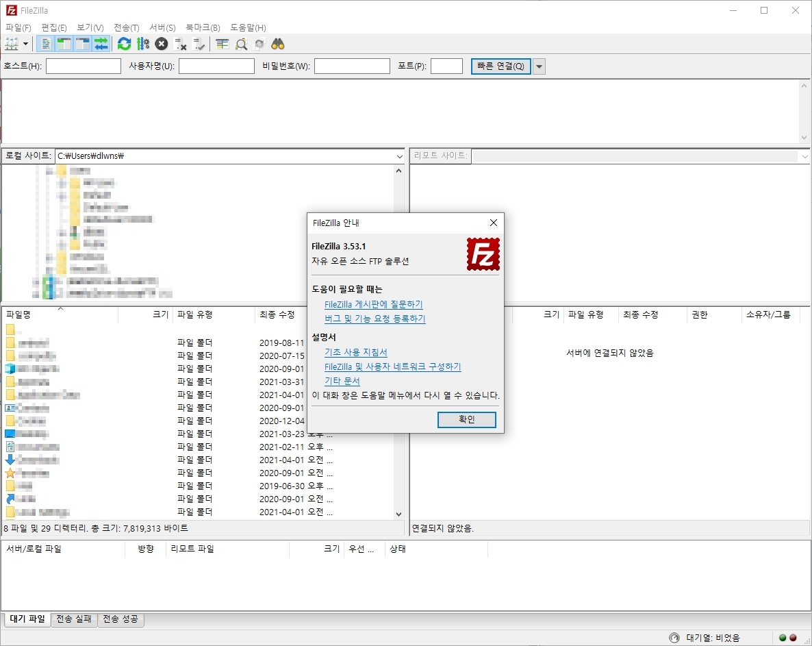
Task: Open the 파일(F) menu
Action: pos(18,27)
